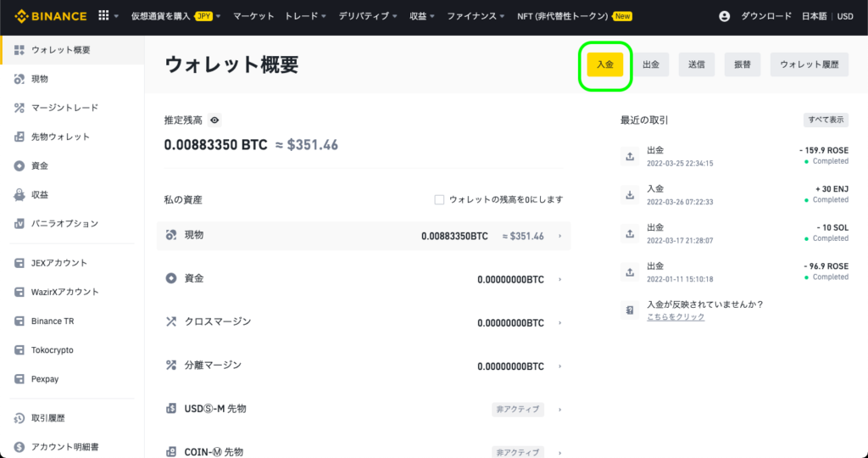Click the Binance TR sidebar icon
Image resolution: width=868 pixels, height=458 pixels.
[x=19, y=321]
